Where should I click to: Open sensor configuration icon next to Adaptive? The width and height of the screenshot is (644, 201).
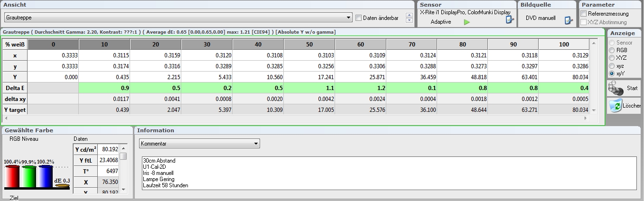click(510, 19)
